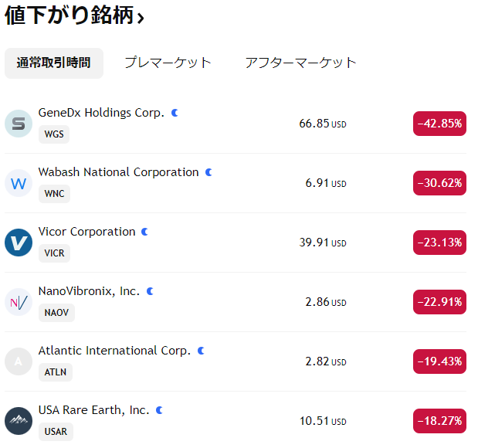Screen dimensions: 478x448
Task: Click the NAOV ticker badge
Action: 56,313
